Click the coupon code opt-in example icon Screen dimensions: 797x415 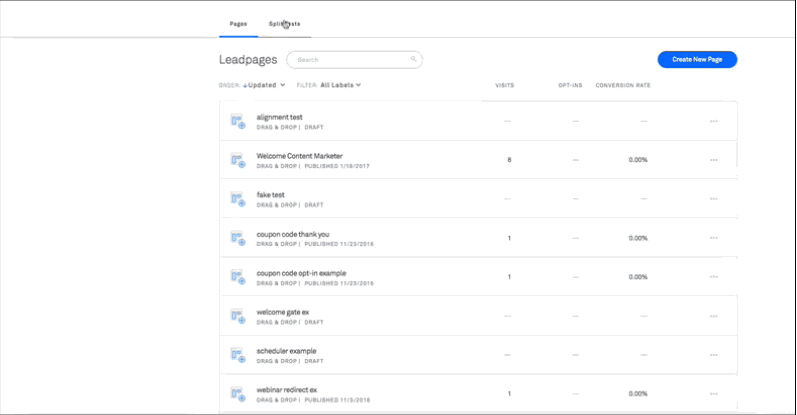pyautogui.click(x=238, y=278)
